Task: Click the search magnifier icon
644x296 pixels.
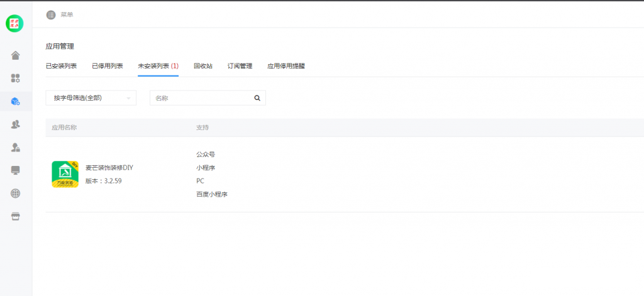Action: pos(257,98)
